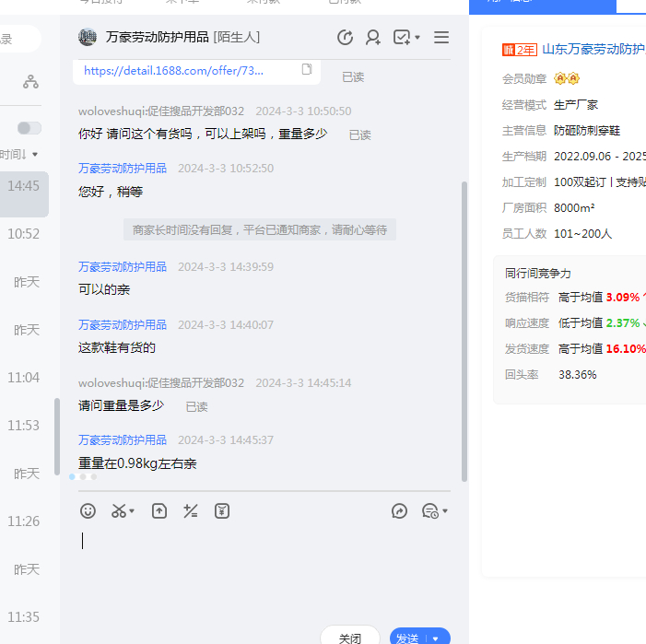Toggle the switch in the left sidebar
Viewport: 646px width, 644px height.
point(29,128)
